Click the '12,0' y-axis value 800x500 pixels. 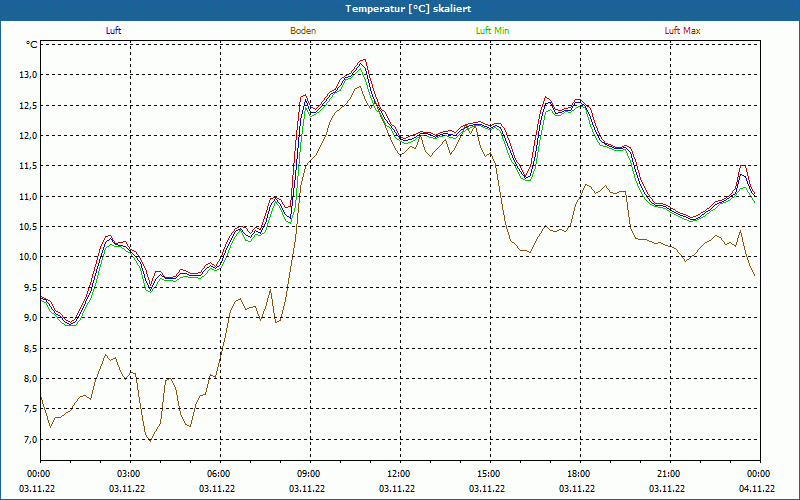pyautogui.click(x=29, y=136)
